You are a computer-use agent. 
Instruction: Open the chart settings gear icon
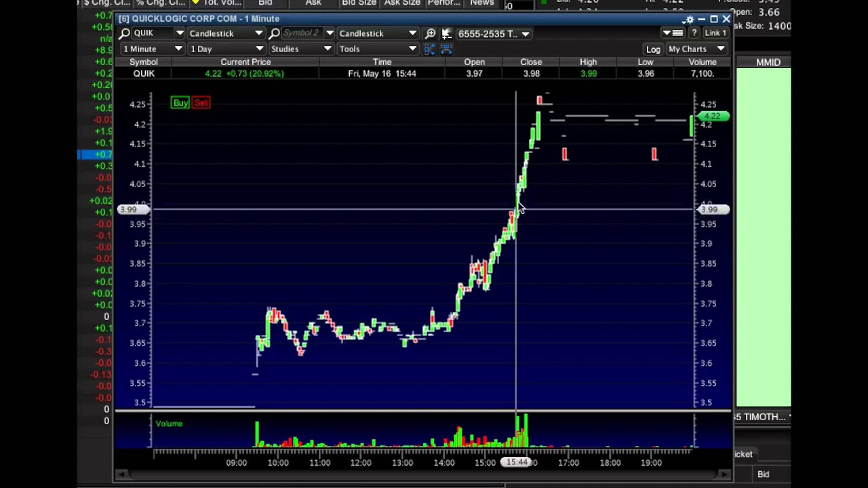pyautogui.click(x=690, y=19)
